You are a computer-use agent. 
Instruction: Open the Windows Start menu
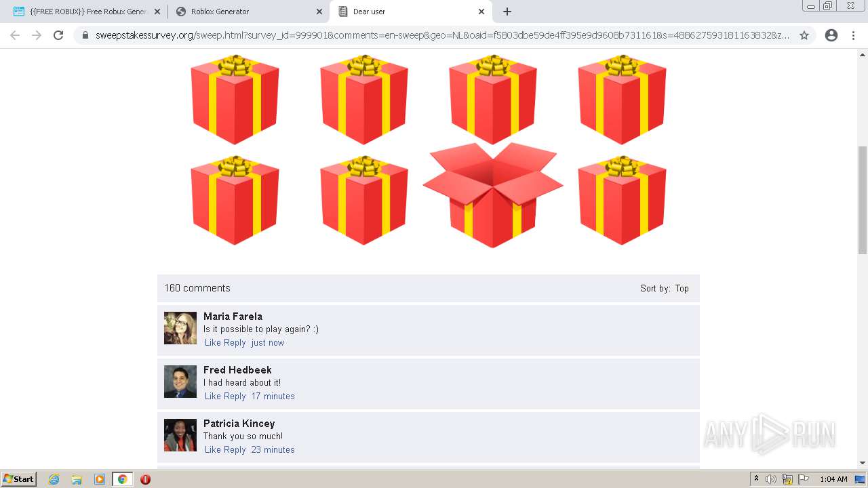pyautogui.click(x=19, y=479)
